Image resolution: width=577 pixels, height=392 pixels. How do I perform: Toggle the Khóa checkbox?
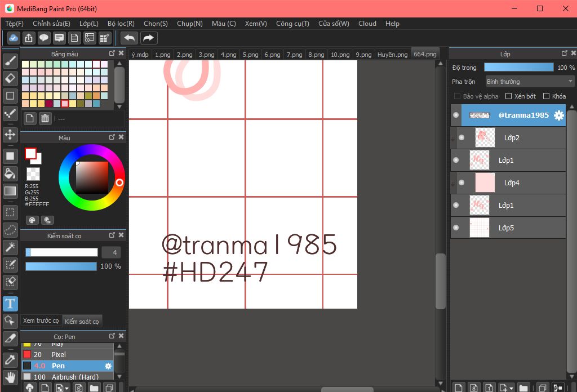pyautogui.click(x=546, y=96)
